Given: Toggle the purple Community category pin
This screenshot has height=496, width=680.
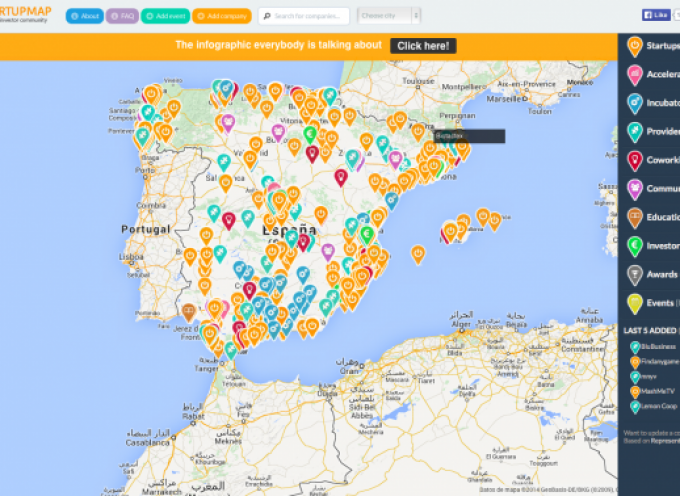Looking at the screenshot, I should pos(634,189).
